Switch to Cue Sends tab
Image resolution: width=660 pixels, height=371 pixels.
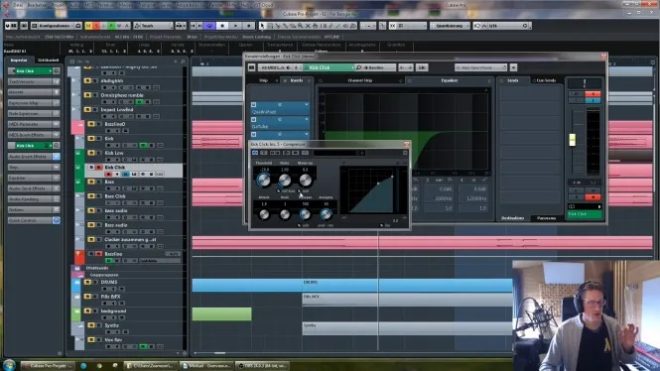coord(546,80)
